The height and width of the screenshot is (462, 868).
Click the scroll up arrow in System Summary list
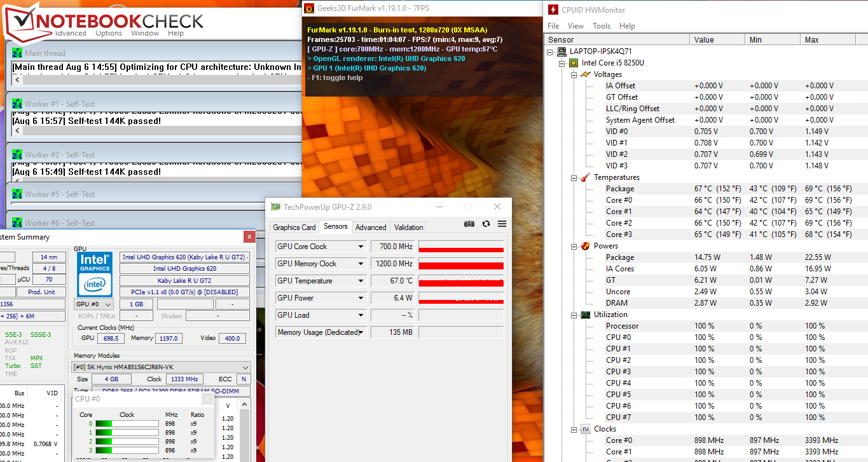245,405
